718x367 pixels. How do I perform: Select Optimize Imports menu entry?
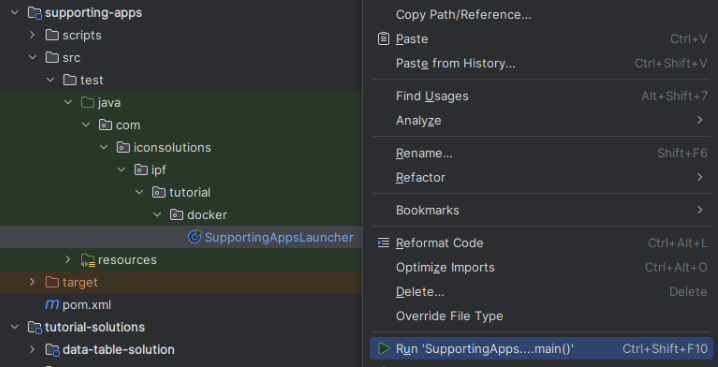click(x=542, y=267)
